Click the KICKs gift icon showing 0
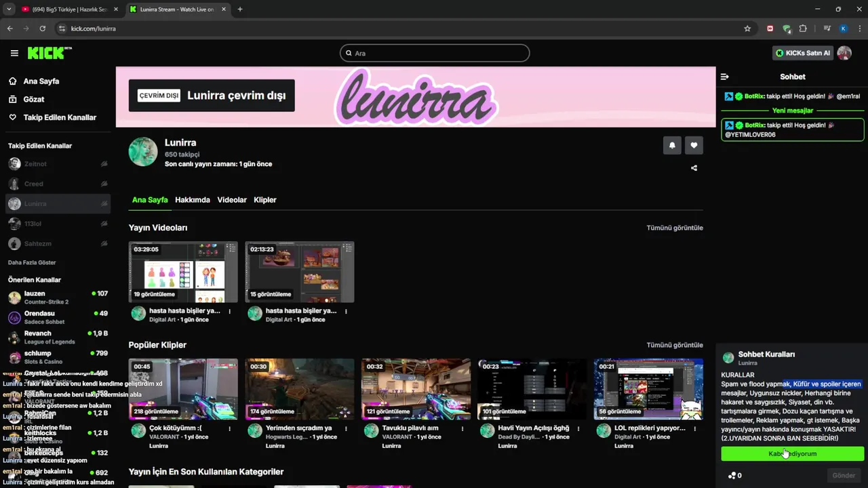Image resolution: width=868 pixels, height=488 pixels. tap(734, 476)
